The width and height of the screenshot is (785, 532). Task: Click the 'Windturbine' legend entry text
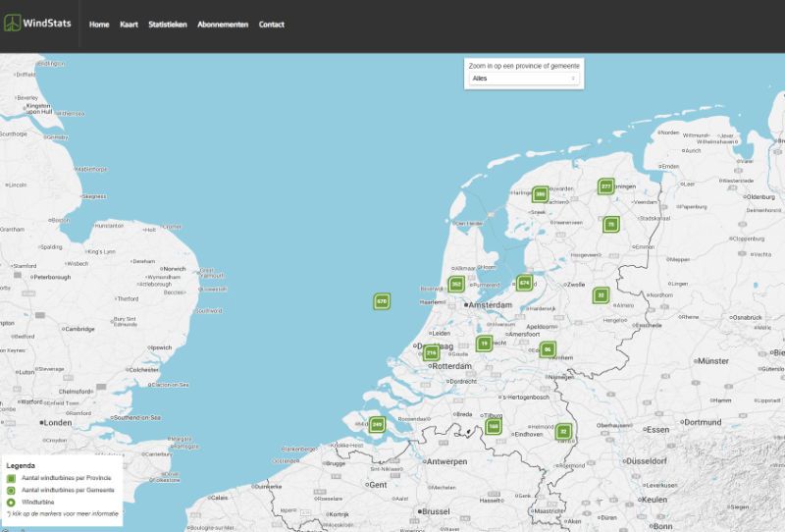point(38,503)
